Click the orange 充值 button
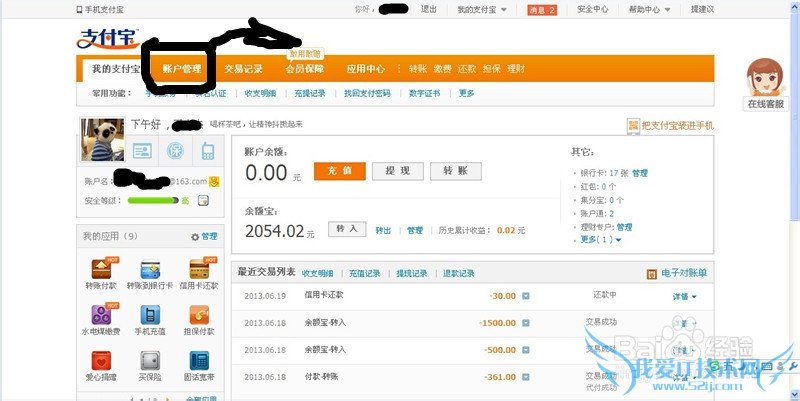Image resolution: width=800 pixels, height=401 pixels. point(340,171)
